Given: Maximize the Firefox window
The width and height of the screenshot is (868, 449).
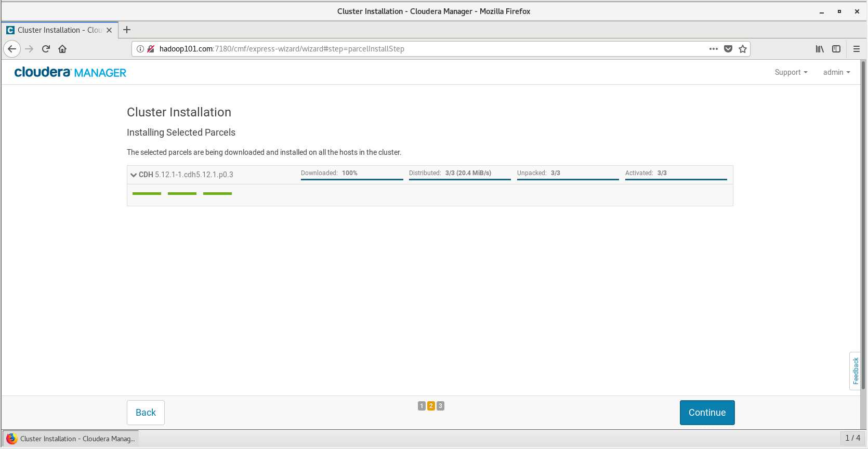Looking at the screenshot, I should point(839,11).
